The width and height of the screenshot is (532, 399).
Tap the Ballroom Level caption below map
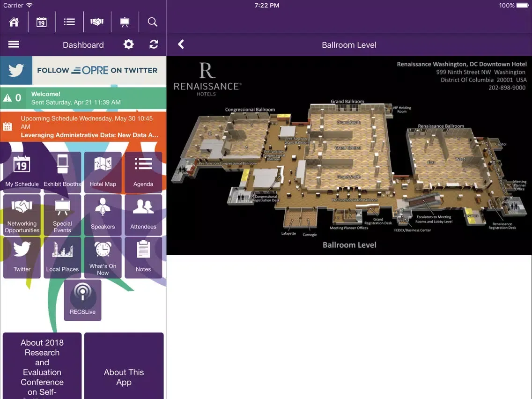point(349,245)
